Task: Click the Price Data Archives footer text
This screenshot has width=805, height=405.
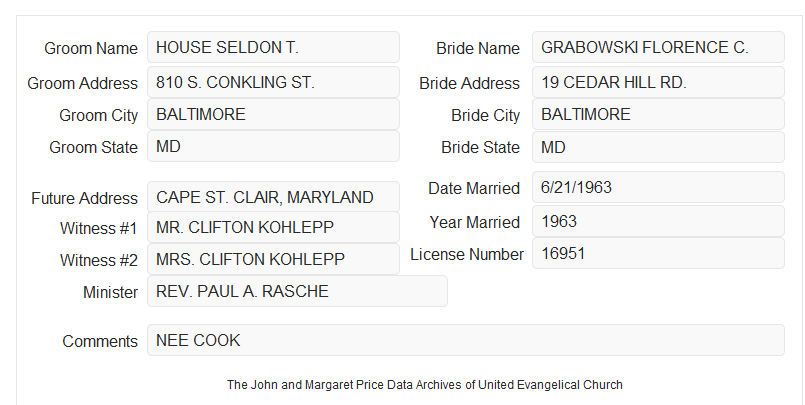Action: (x=425, y=385)
